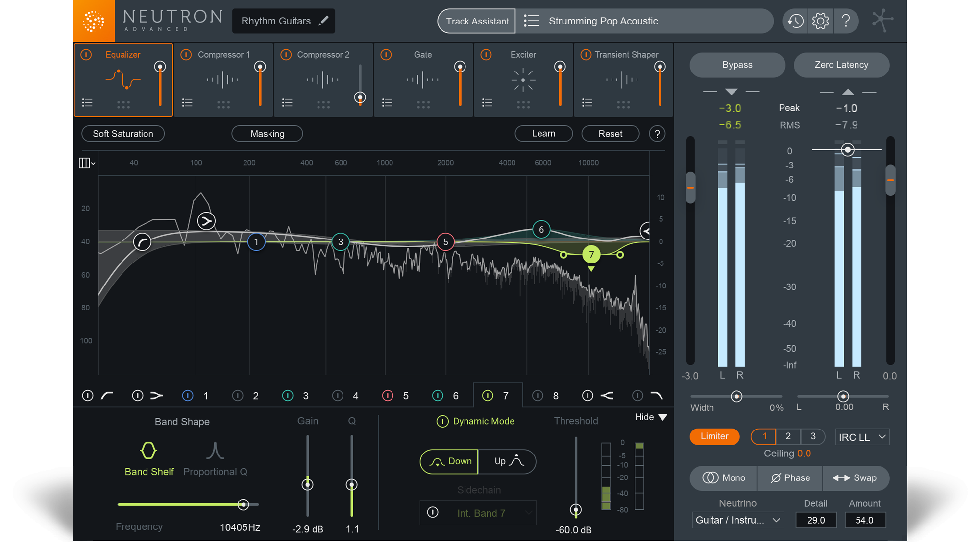980x549 pixels.
Task: Select the low shelf node on the curve
Action: click(x=206, y=221)
